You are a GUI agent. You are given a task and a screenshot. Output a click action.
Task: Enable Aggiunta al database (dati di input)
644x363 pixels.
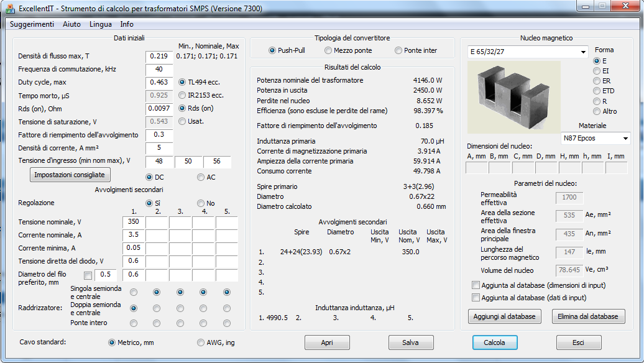476,297
